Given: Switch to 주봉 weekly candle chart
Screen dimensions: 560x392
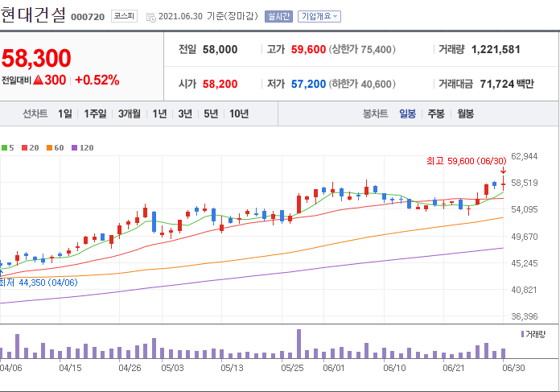Looking at the screenshot, I should [x=436, y=113].
